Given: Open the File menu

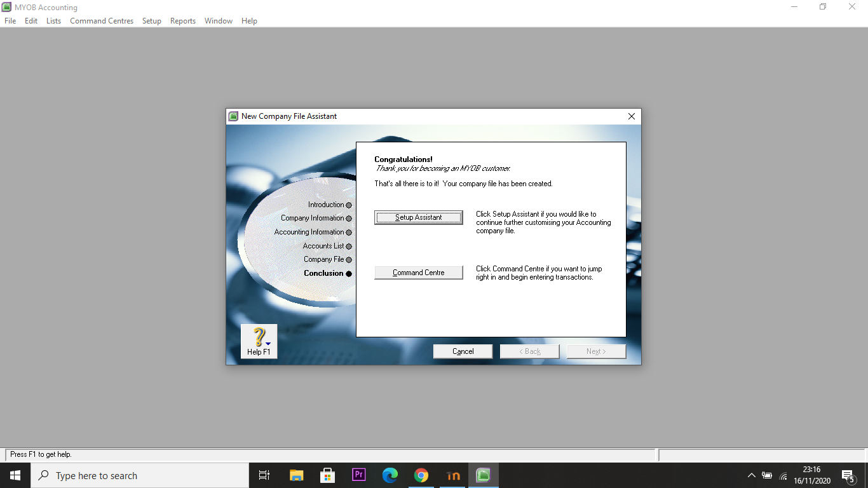Looking at the screenshot, I should pos(10,21).
